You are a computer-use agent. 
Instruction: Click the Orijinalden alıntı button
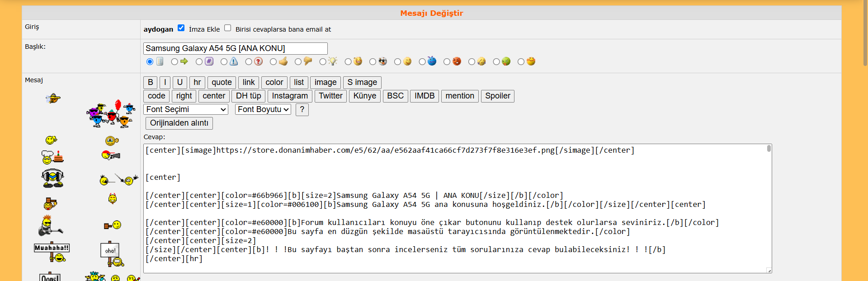[x=179, y=123]
